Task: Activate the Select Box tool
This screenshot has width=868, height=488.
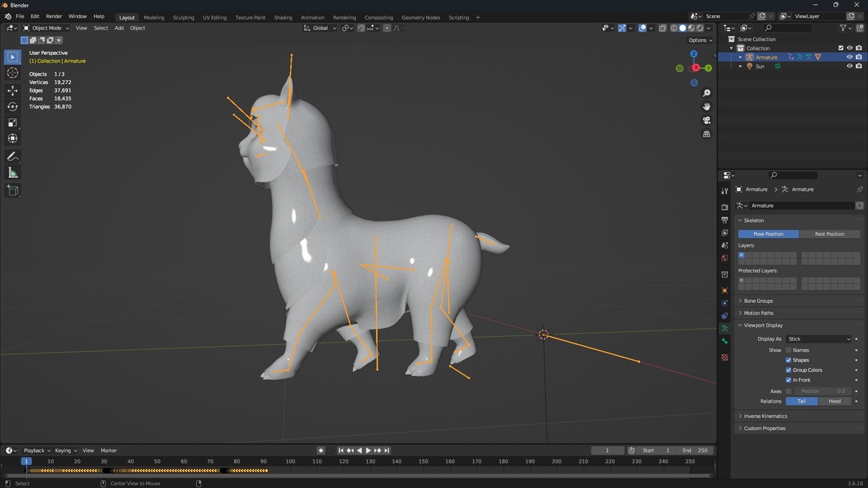Action: coord(12,56)
